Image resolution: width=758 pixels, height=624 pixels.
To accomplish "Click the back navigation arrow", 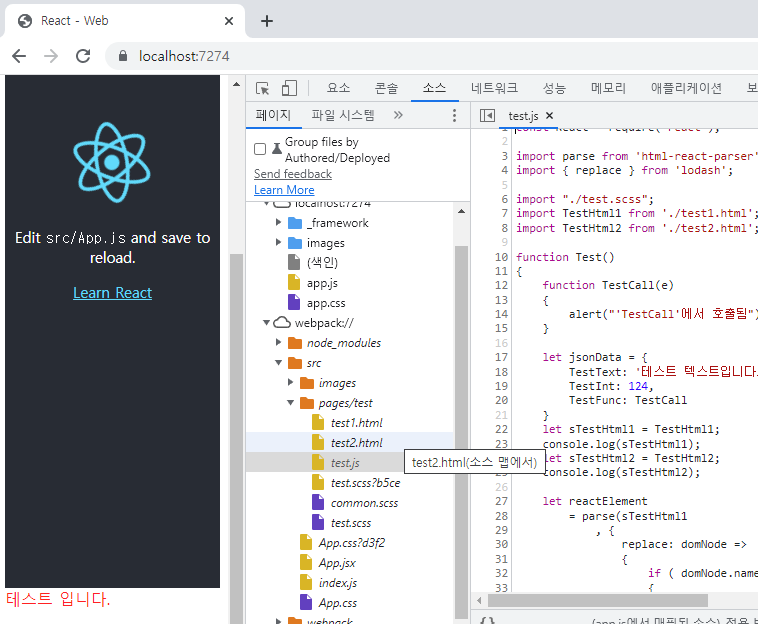I will [19, 56].
